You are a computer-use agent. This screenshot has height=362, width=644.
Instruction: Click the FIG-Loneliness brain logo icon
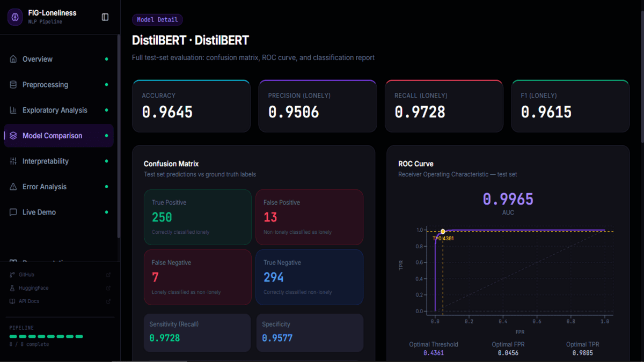pyautogui.click(x=16, y=17)
